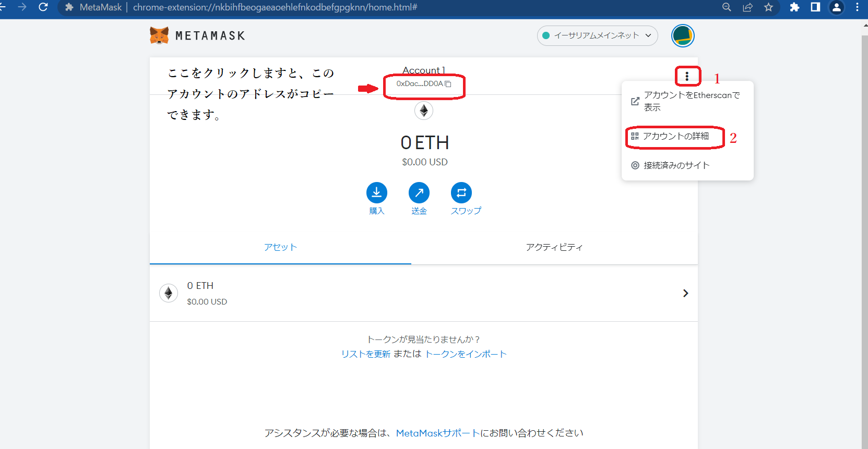This screenshot has height=449, width=868.
Task: Reload the page with browser refresh
Action: (43, 7)
